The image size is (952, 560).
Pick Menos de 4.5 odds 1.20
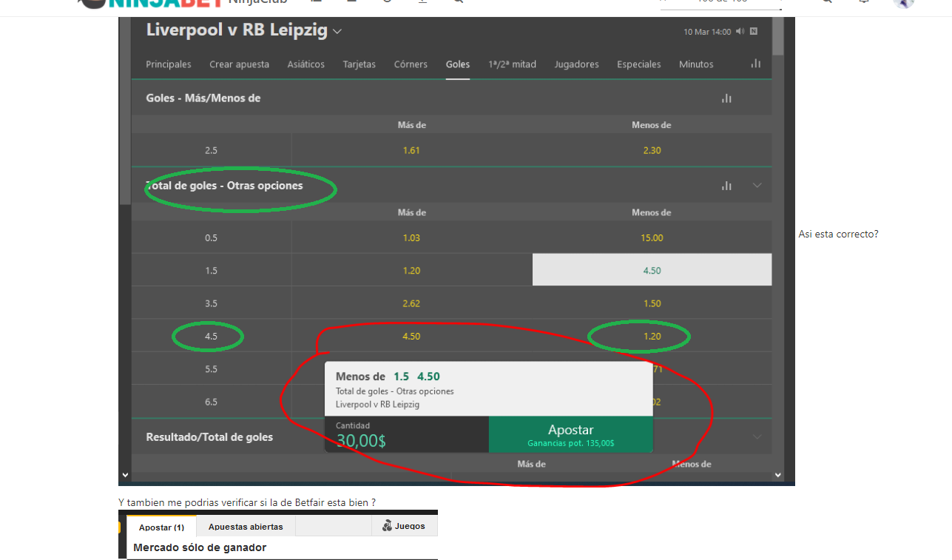click(x=652, y=336)
